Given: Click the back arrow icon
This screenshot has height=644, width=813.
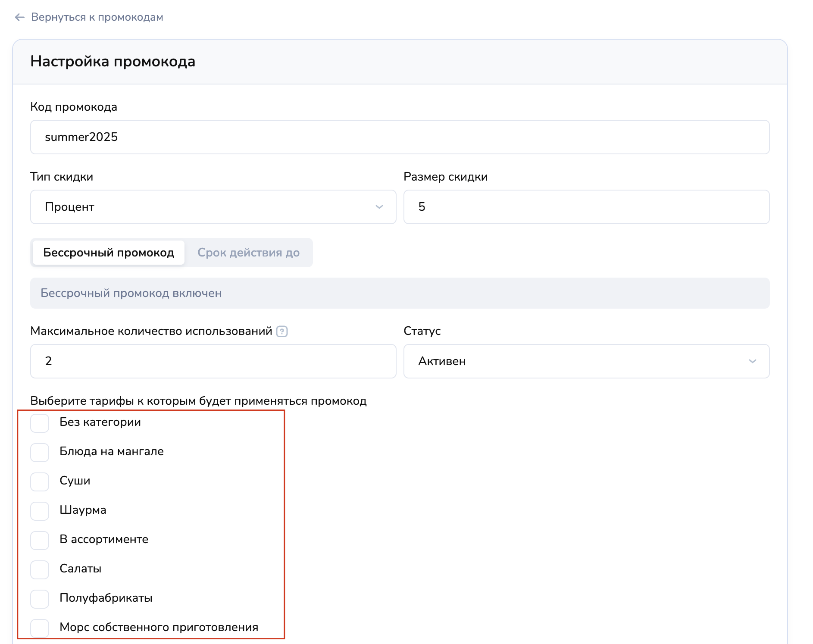Looking at the screenshot, I should (19, 17).
